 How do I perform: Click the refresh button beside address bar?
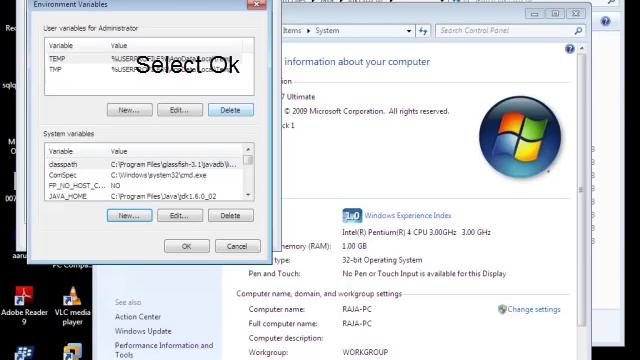[423, 31]
